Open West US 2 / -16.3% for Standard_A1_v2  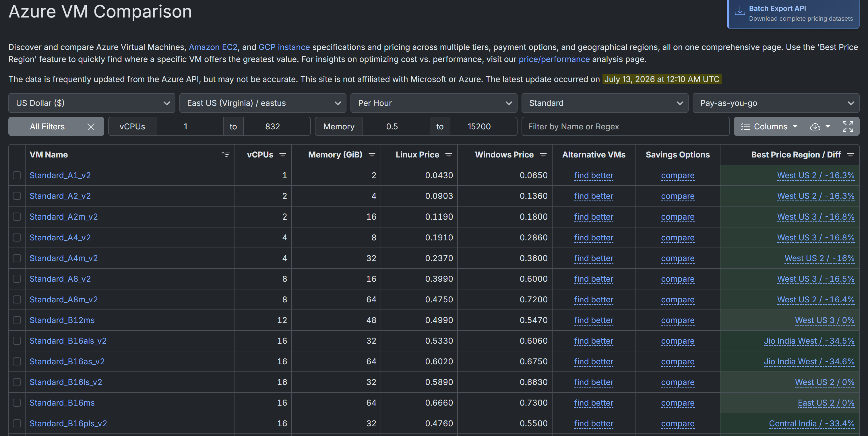click(x=816, y=176)
